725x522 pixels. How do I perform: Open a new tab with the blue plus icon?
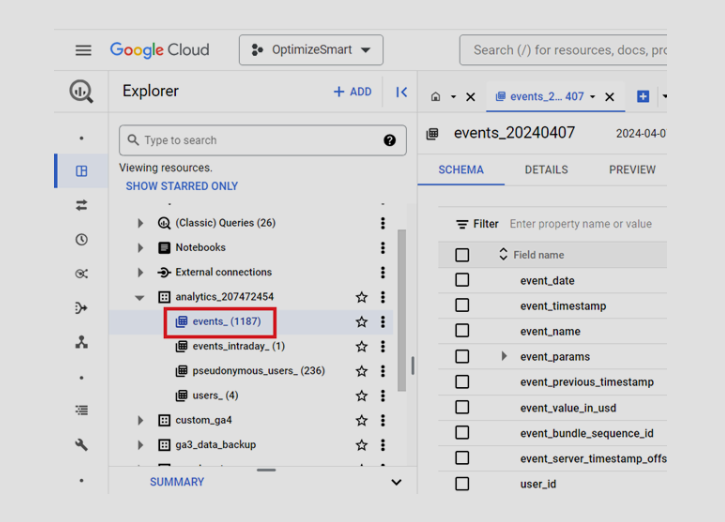click(643, 97)
